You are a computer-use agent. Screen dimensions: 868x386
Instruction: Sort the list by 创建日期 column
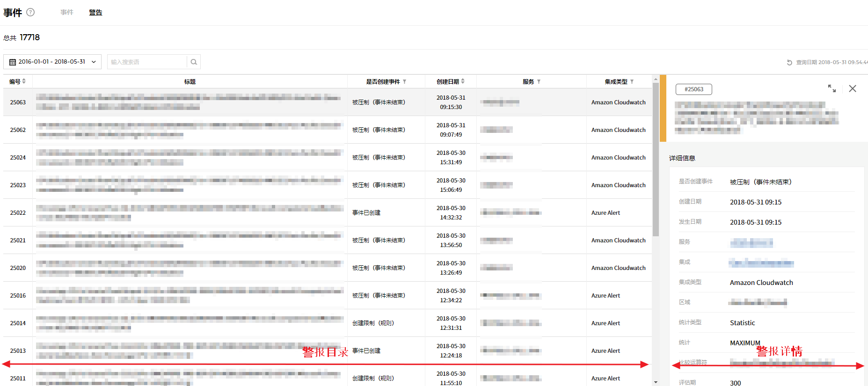(463, 81)
